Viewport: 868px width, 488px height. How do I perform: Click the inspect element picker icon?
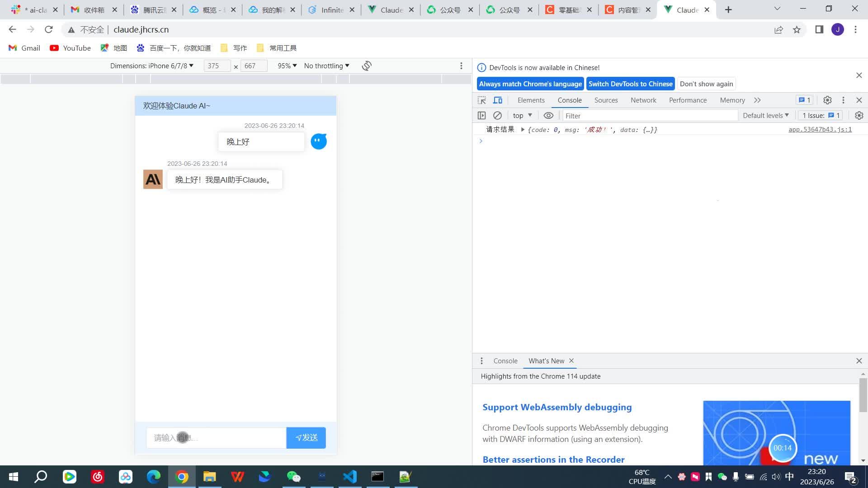(x=482, y=100)
